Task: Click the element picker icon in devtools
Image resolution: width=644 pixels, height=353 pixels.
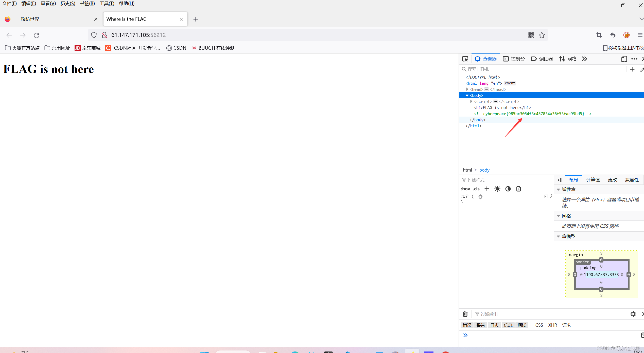Action: pyautogui.click(x=465, y=59)
